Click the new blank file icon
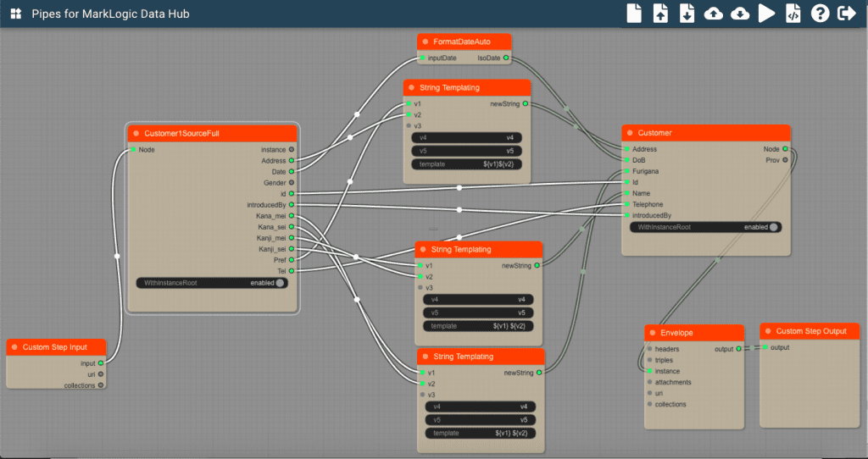The width and height of the screenshot is (868, 459). coord(634,14)
